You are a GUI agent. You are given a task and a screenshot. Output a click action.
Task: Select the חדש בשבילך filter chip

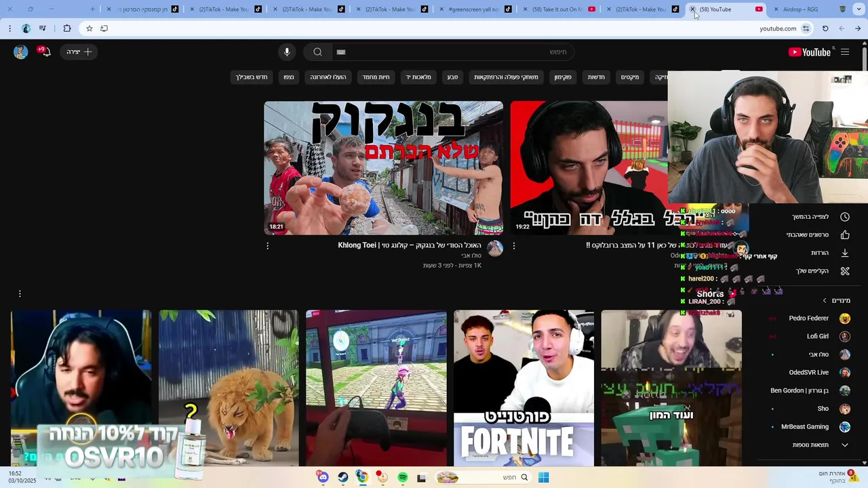click(252, 77)
